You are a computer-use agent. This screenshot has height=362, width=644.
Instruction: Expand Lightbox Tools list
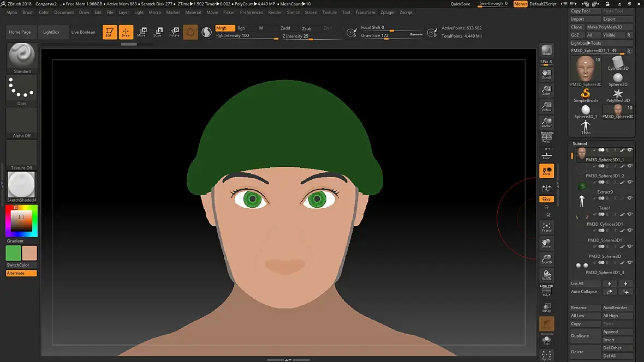click(586, 43)
